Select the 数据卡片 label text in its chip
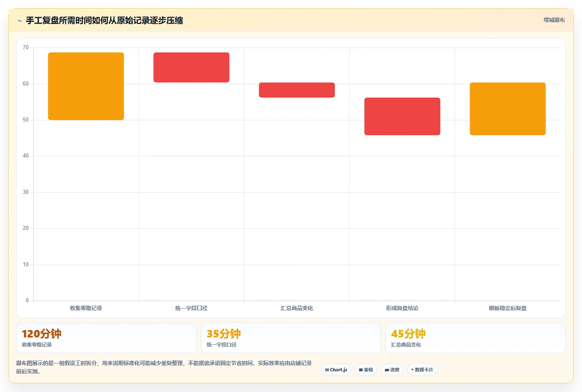This screenshot has height=392, width=582. [x=424, y=370]
